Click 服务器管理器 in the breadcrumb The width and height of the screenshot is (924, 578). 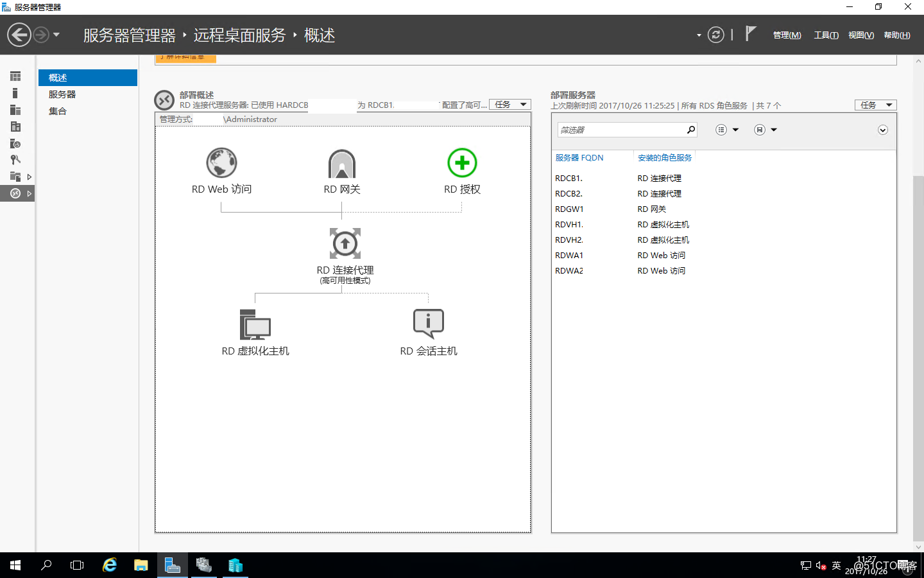pos(129,35)
